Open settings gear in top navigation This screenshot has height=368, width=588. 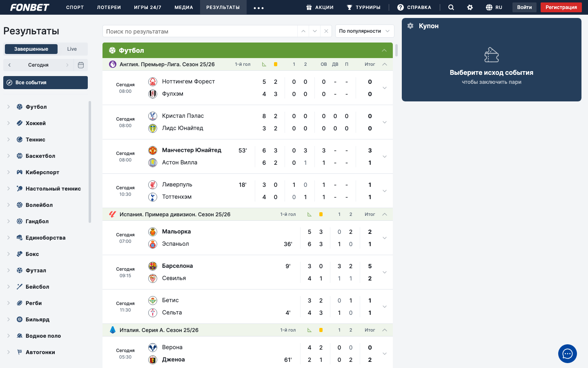coord(470,7)
